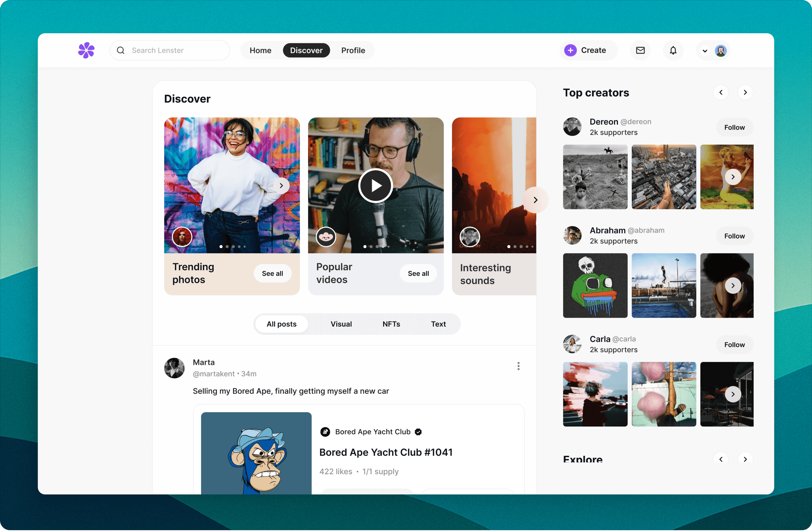Expand the account dropdown chevron
The height and width of the screenshot is (531, 812).
pos(705,51)
